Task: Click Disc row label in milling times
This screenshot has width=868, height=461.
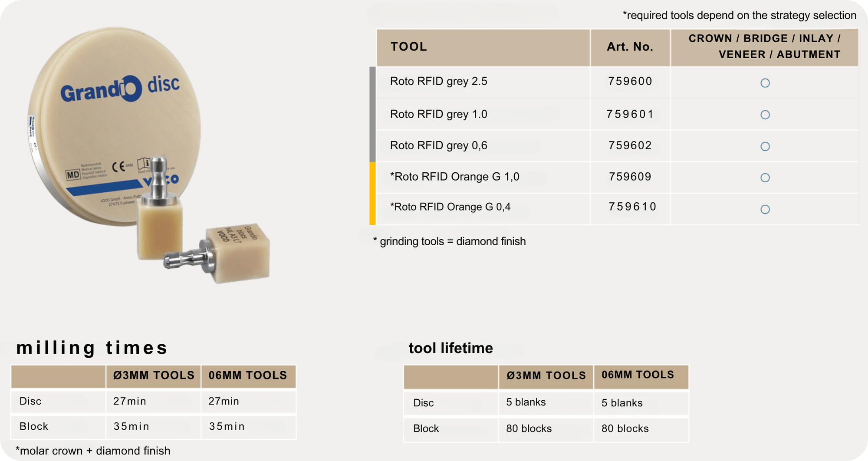Action: pos(30,401)
